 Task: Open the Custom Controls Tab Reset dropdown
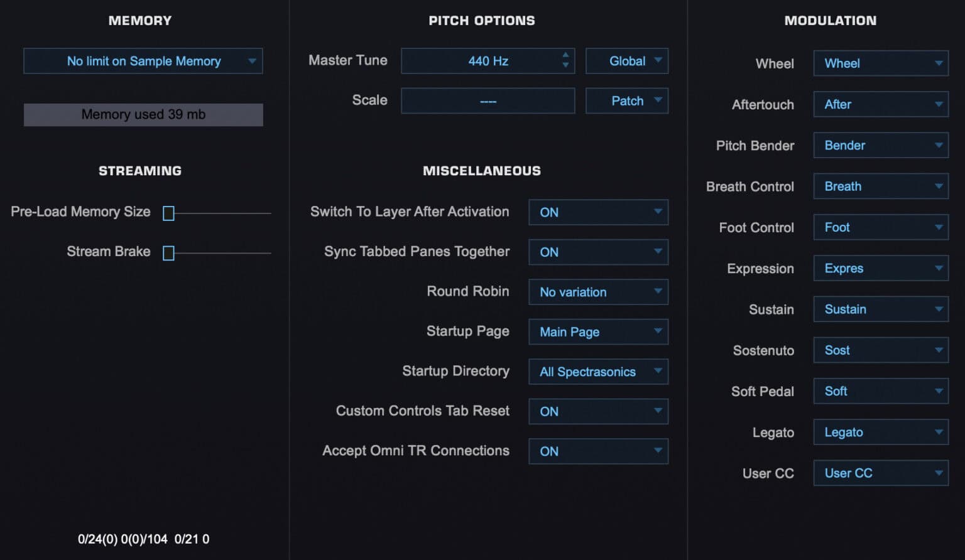(x=597, y=411)
